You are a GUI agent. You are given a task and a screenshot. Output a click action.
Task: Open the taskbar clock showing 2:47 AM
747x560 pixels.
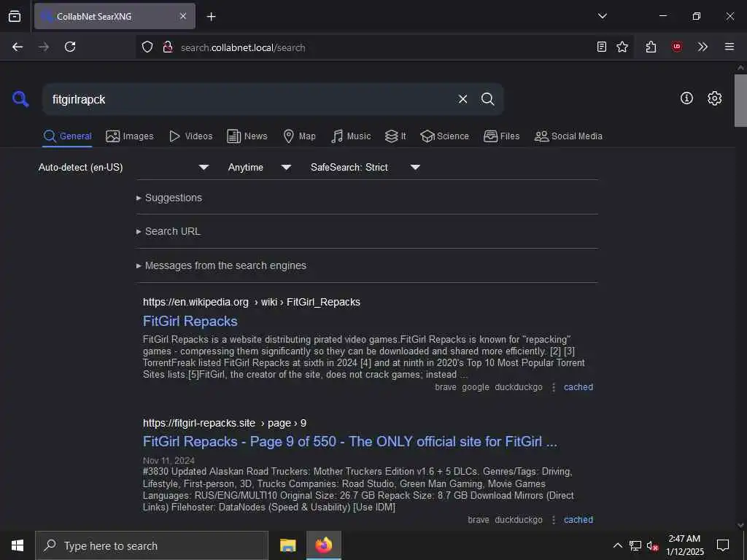coord(684,545)
